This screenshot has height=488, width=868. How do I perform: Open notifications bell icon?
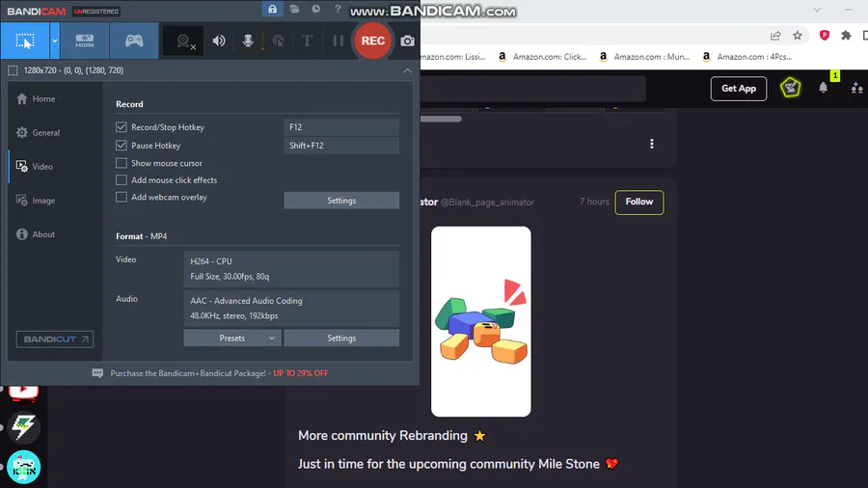click(824, 88)
